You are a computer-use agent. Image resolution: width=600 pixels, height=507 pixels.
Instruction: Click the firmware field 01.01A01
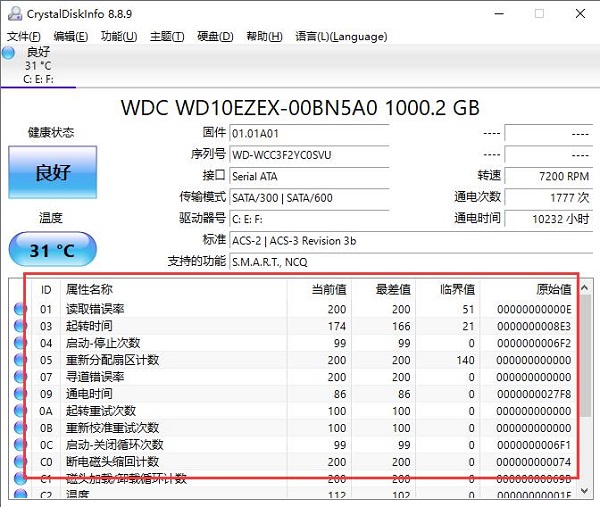[x=309, y=134]
